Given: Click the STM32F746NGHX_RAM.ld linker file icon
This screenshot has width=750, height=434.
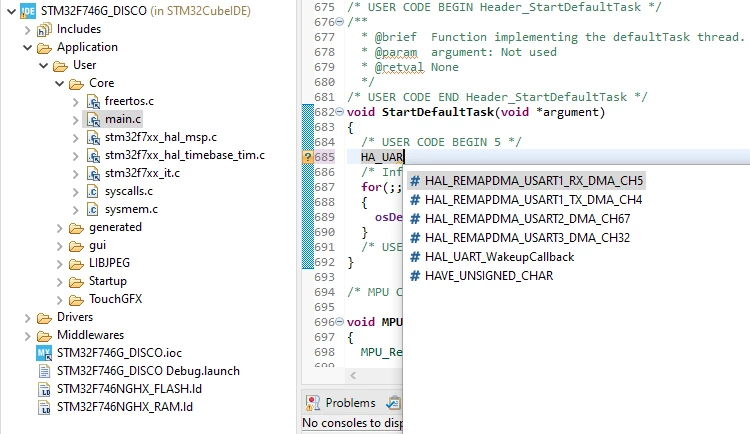Looking at the screenshot, I should point(44,408).
